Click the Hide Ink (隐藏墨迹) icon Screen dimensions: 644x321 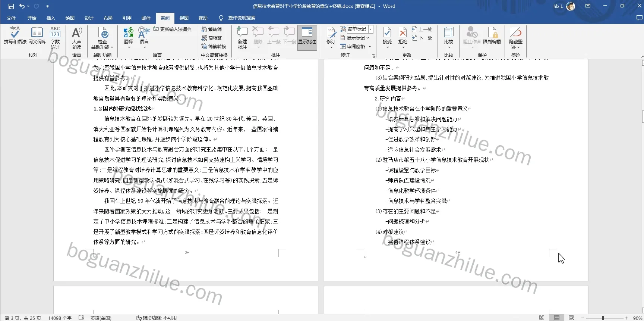click(x=516, y=32)
